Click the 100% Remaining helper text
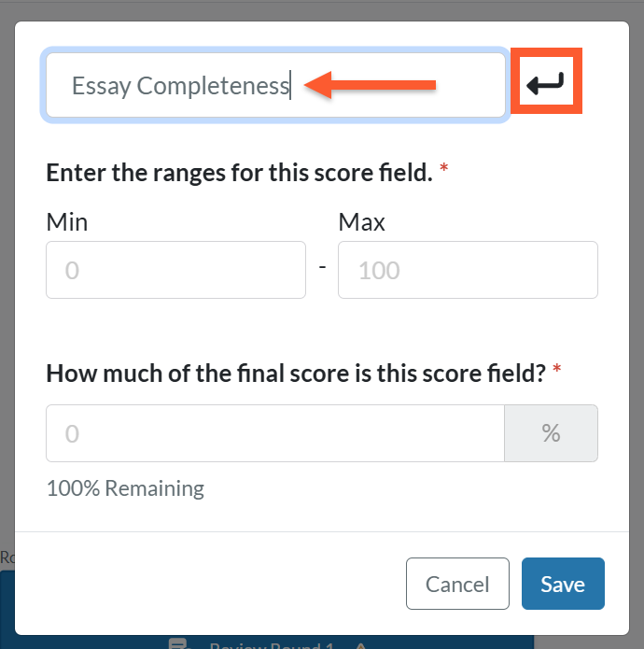 pos(125,488)
